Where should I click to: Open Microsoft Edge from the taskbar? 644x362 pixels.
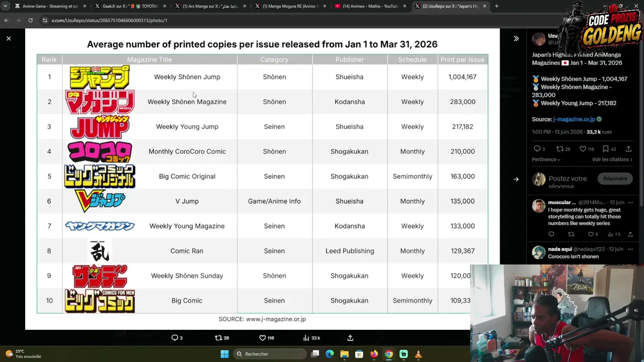330,354
